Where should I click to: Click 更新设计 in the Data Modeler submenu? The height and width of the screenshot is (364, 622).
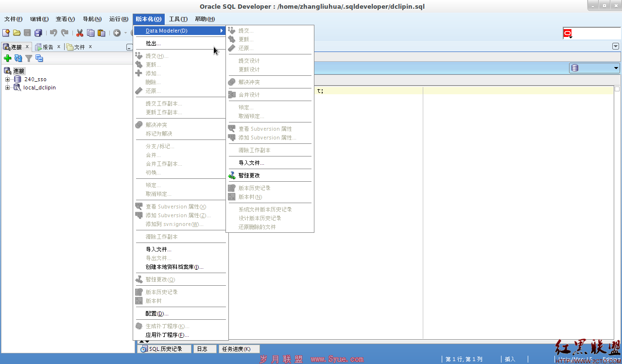coord(270,69)
